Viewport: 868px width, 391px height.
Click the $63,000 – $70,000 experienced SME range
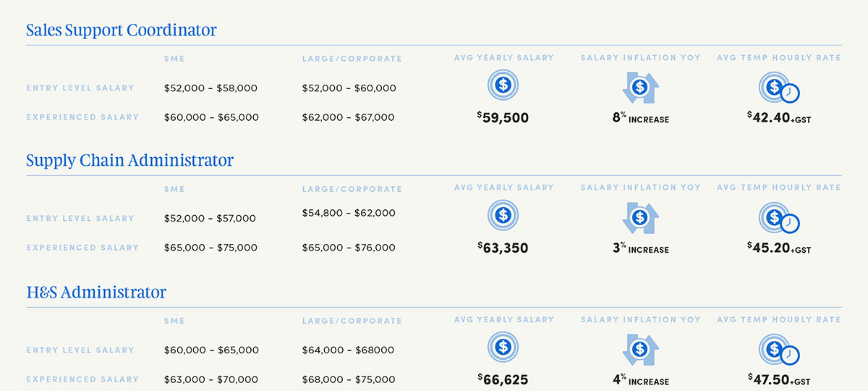[x=210, y=379]
